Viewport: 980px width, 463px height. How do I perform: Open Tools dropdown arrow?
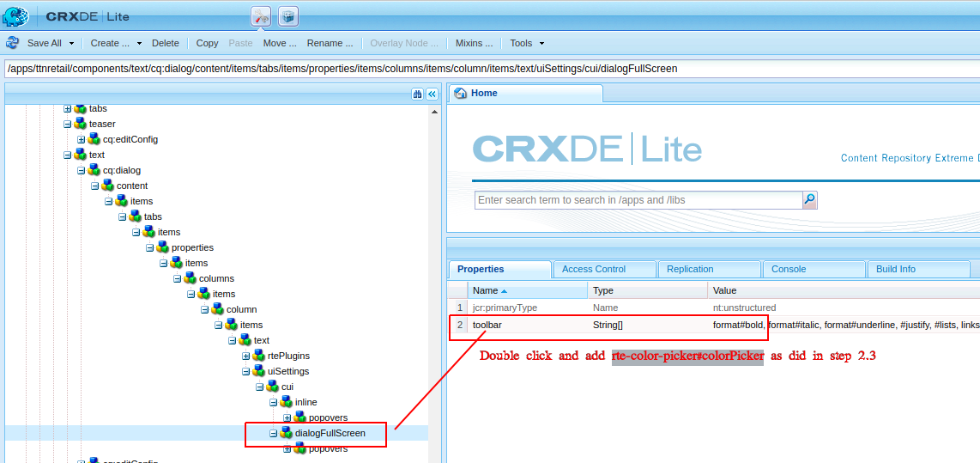(541, 43)
